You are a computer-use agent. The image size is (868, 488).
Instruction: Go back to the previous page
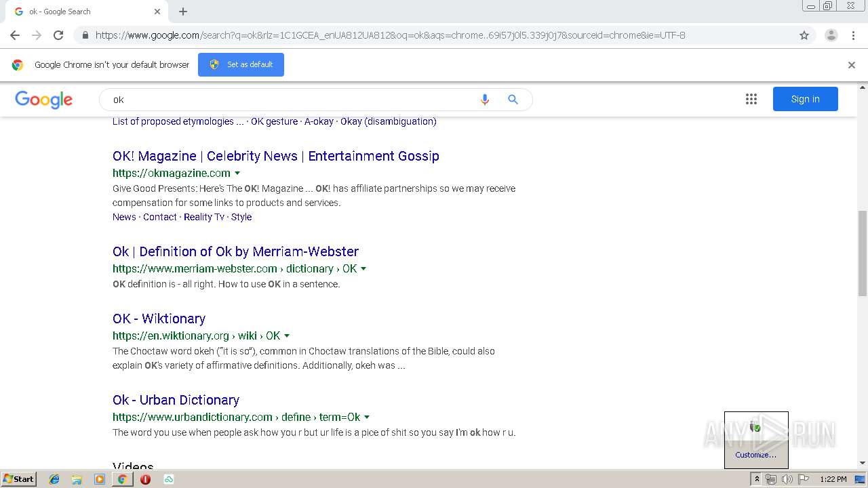(x=15, y=35)
